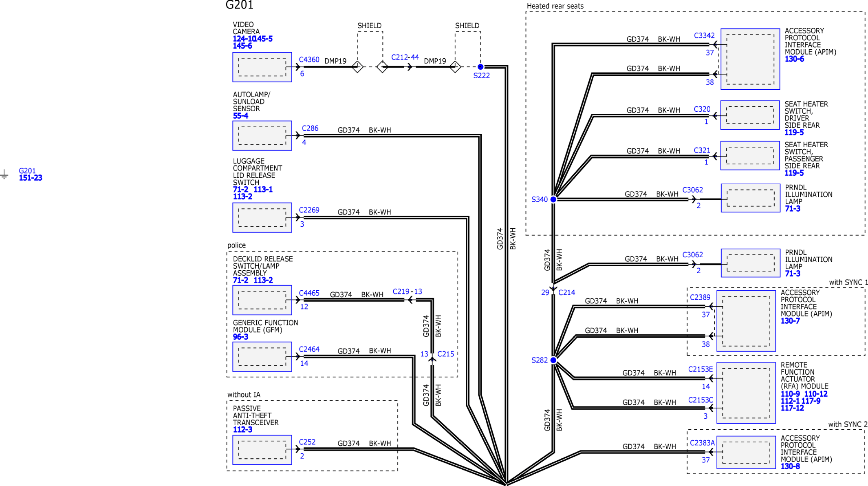Click the S282 splice node
The height and width of the screenshot is (486, 868).
click(x=553, y=360)
